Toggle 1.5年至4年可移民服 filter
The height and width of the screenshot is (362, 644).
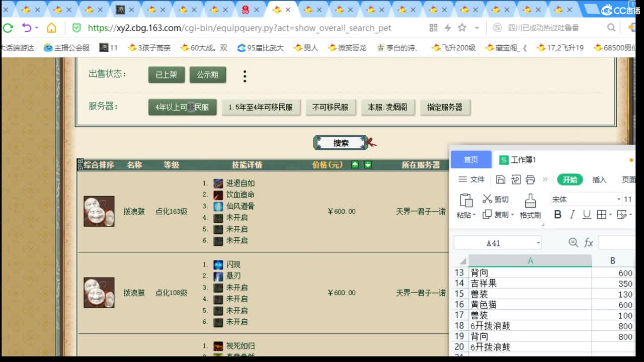(x=261, y=107)
